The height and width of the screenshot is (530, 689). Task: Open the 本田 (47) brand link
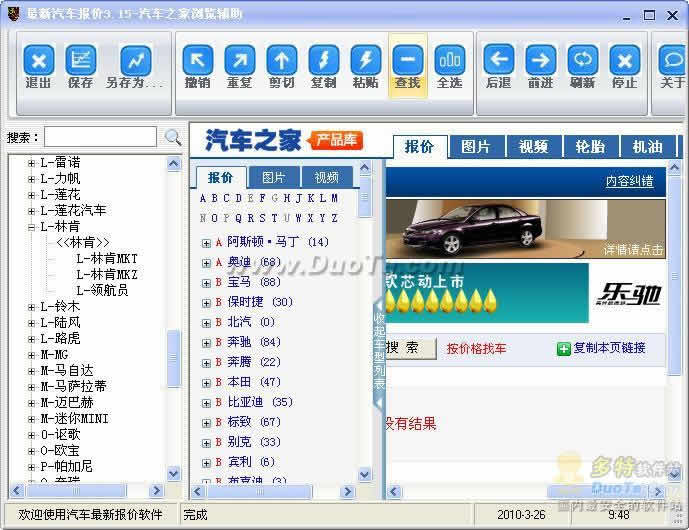tap(254, 382)
